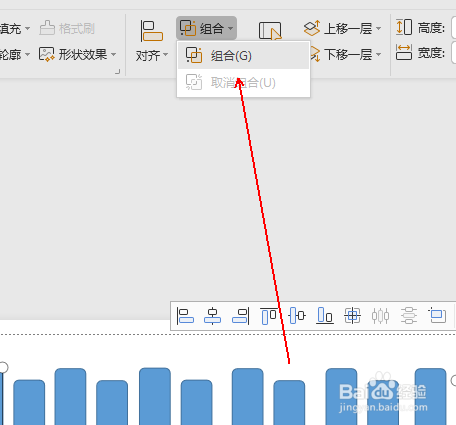Click the 宽度 width icon
The height and width of the screenshot is (425, 456).
404,53
